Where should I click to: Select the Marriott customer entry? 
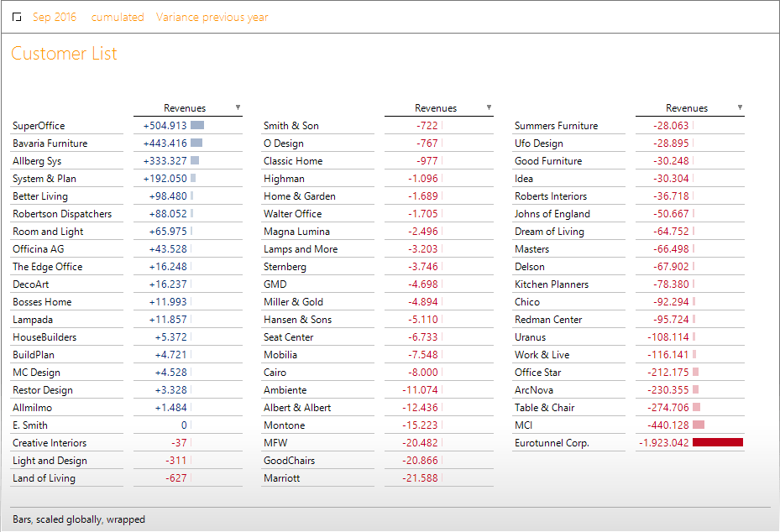[281, 478]
